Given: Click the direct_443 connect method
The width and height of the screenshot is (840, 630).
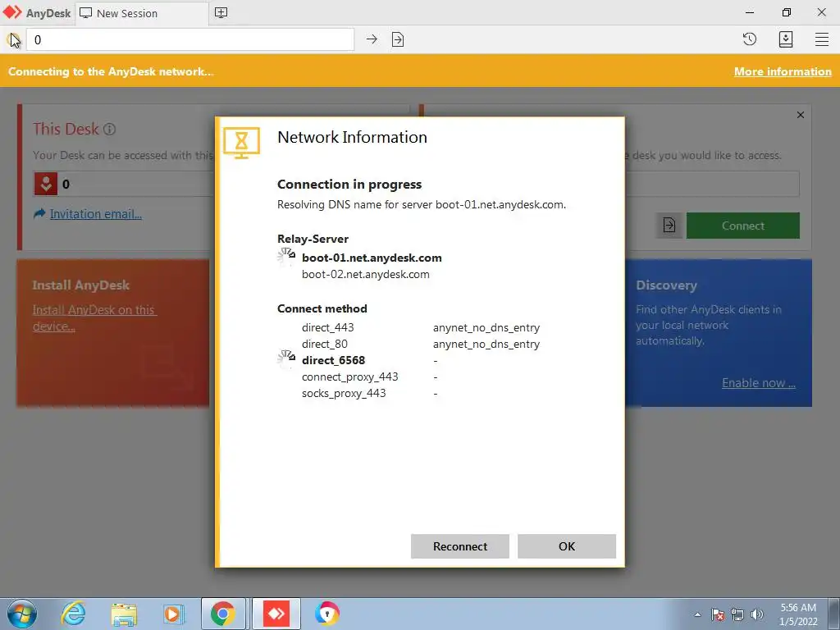Looking at the screenshot, I should click(327, 327).
